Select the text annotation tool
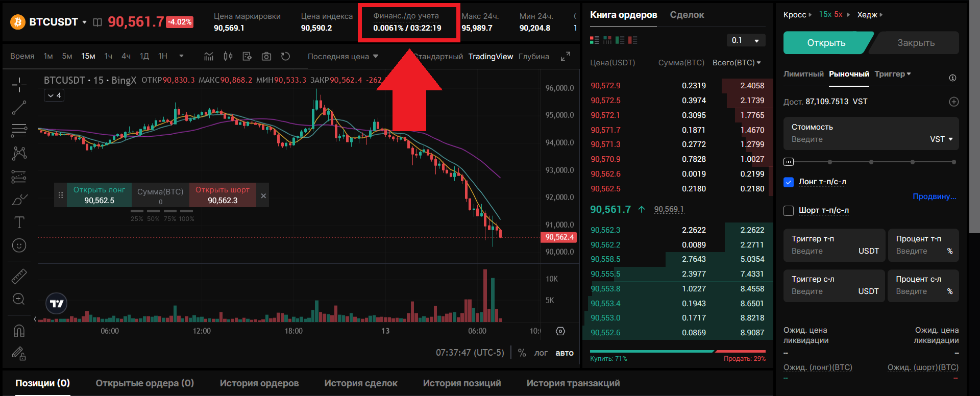 pos(19,222)
